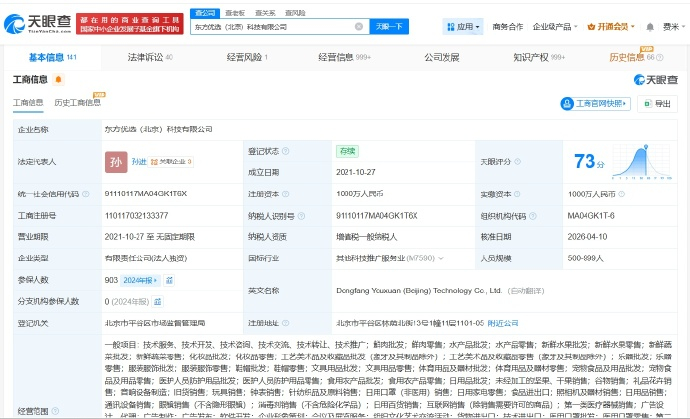
Task: Click the Tianyancha logo
Action: [x=40, y=22]
